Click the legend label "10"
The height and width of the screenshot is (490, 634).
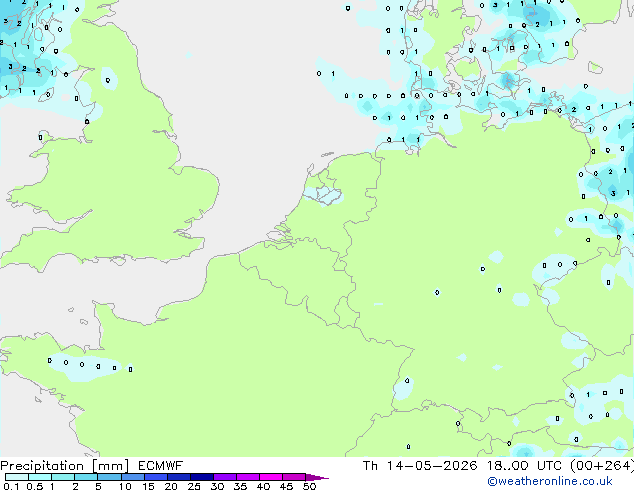125,486
